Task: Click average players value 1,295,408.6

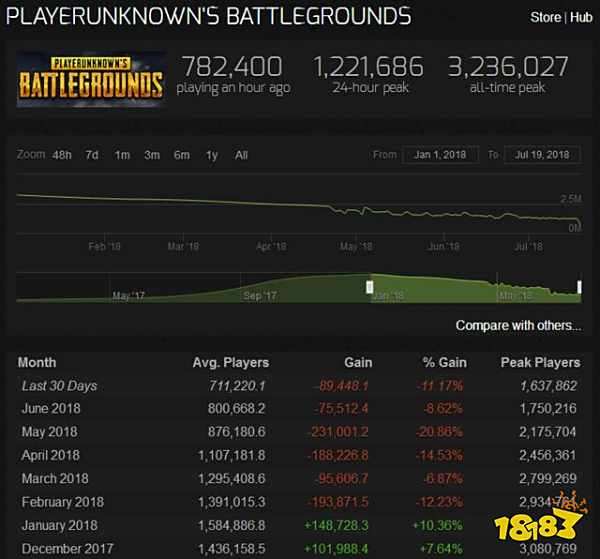Action: tap(232, 479)
